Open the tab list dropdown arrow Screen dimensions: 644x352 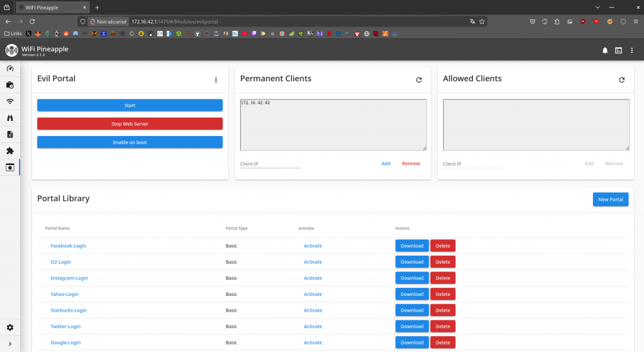tap(597, 8)
